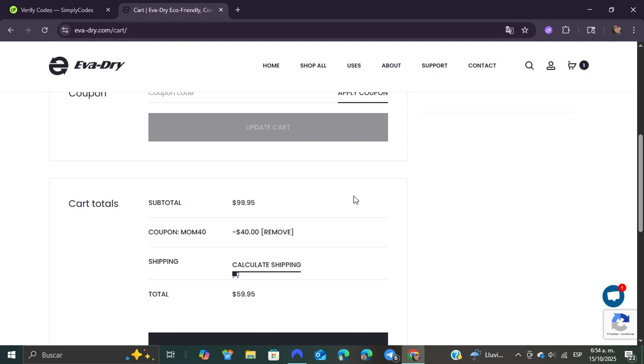Screen dimensions: 644x364
Task: Open the ABOUT menu item
Action: (391, 66)
